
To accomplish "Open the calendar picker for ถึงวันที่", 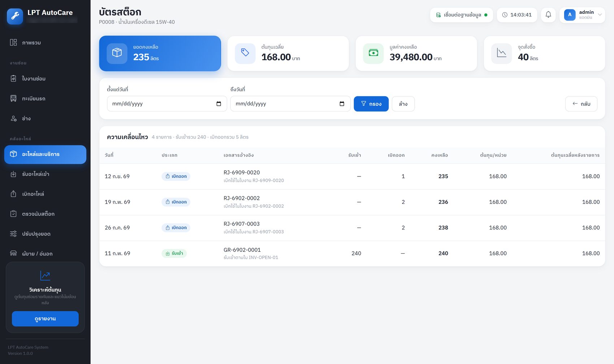I will point(342,104).
